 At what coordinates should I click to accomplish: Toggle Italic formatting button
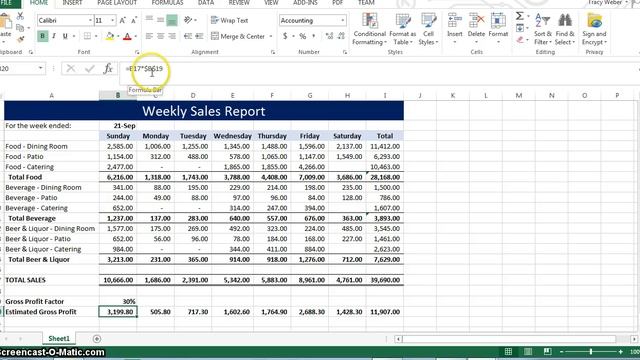click(x=54, y=36)
